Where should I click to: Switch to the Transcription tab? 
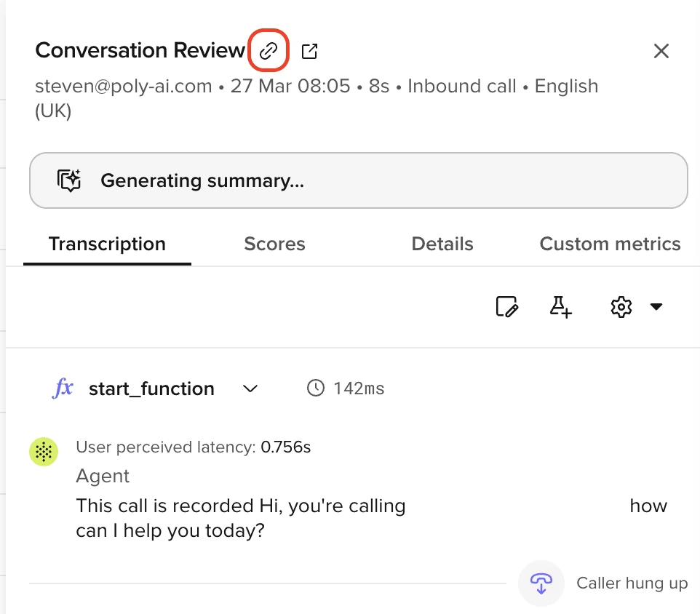107,244
